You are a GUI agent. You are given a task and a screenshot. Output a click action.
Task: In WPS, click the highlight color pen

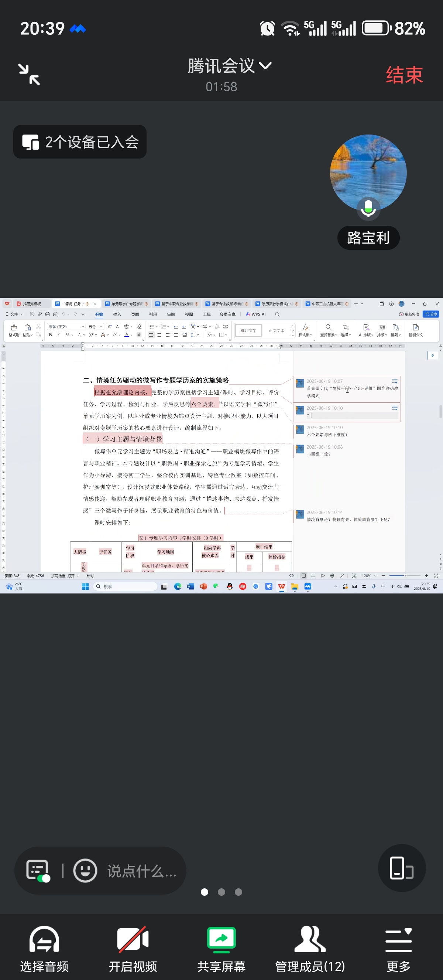115,335
